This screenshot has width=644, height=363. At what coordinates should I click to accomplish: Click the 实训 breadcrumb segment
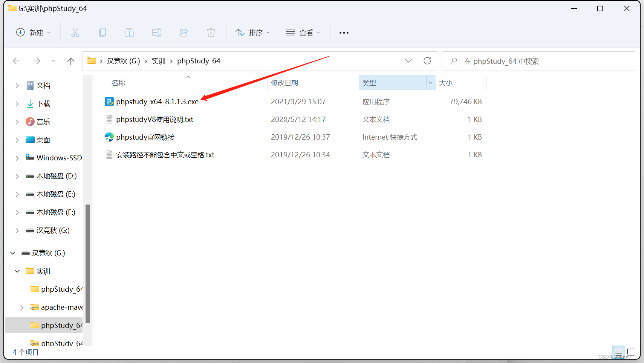158,61
